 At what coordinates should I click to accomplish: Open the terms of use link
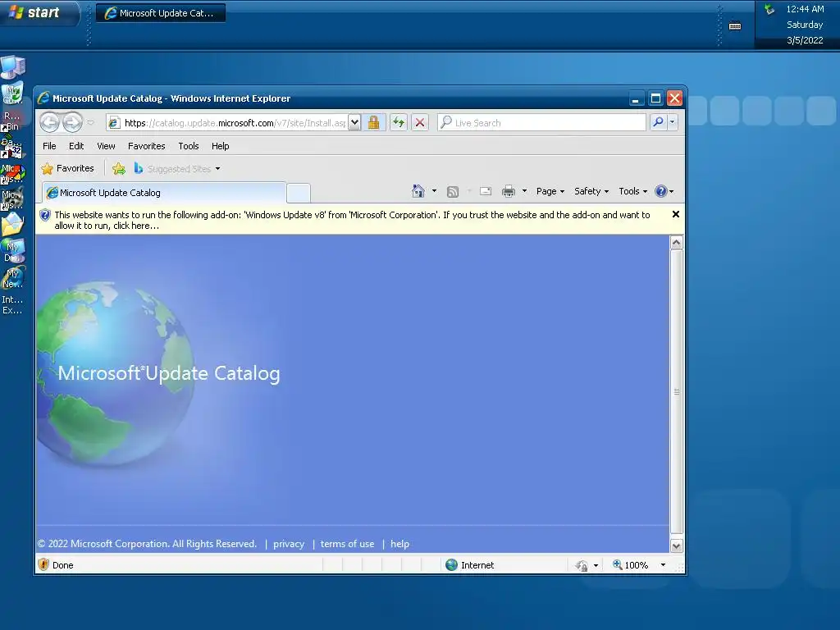click(x=347, y=544)
